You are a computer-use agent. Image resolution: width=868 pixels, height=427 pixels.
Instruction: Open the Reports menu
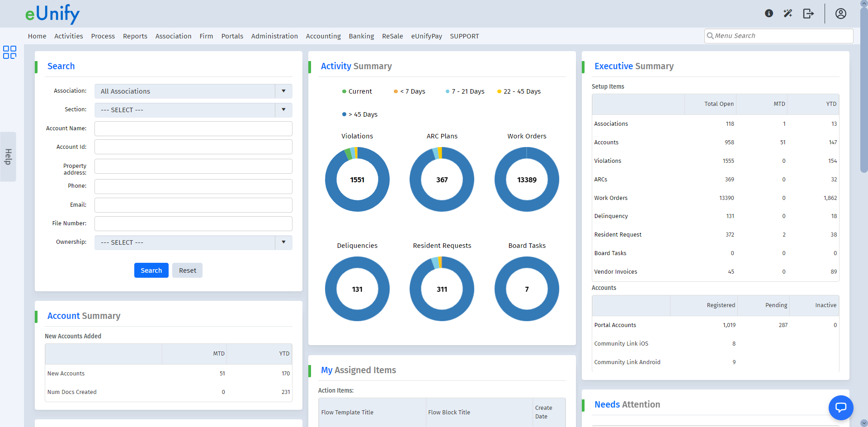click(x=135, y=36)
